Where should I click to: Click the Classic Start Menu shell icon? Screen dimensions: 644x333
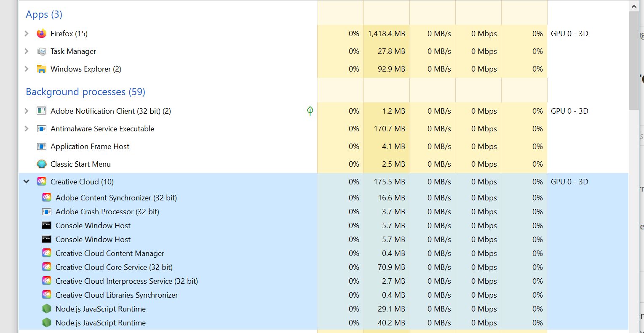tap(42, 164)
